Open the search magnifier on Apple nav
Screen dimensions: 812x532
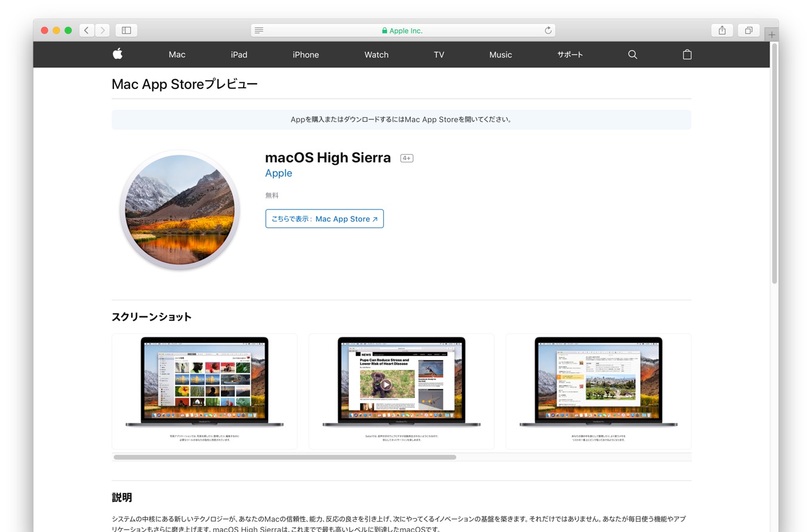coord(633,54)
